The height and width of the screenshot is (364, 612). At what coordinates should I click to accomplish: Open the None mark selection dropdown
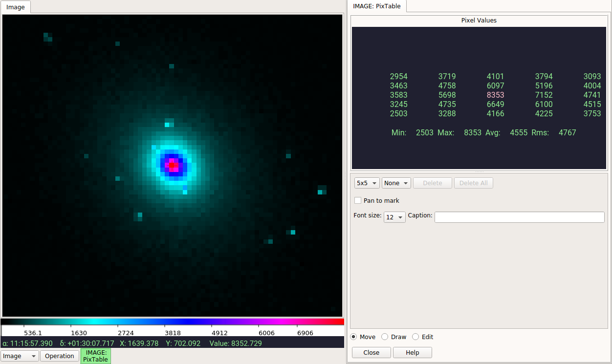tap(396, 183)
